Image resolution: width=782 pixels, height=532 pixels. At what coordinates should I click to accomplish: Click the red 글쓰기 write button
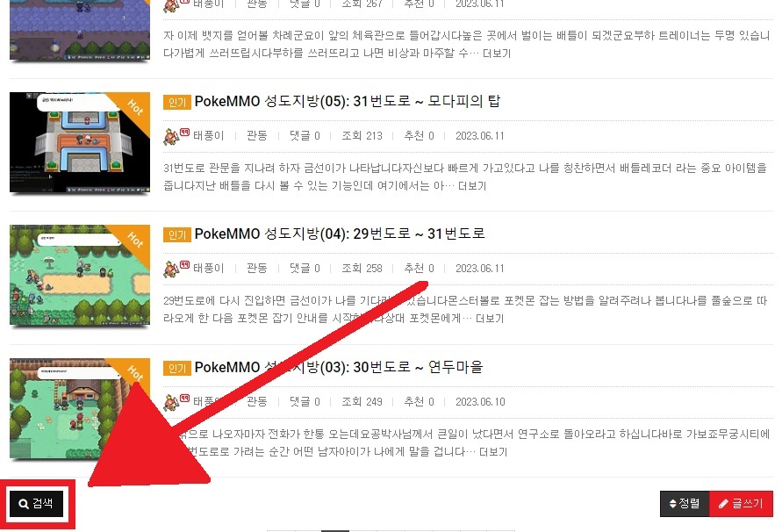tap(741, 504)
